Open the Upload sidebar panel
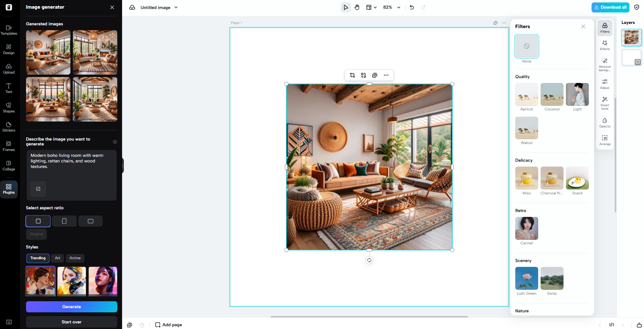The image size is (644, 329). tap(9, 69)
